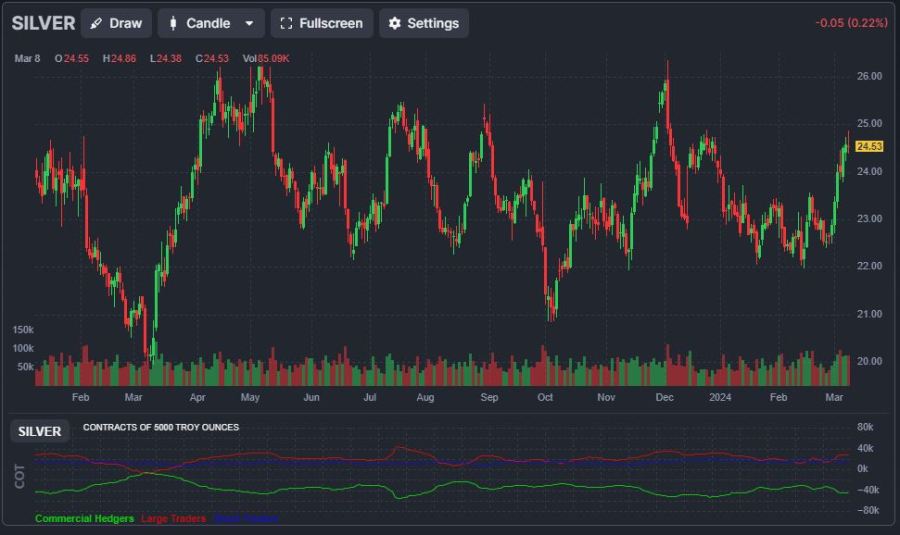The image size is (900, 535).
Task: Open chart Settings gear
Action: coord(423,23)
